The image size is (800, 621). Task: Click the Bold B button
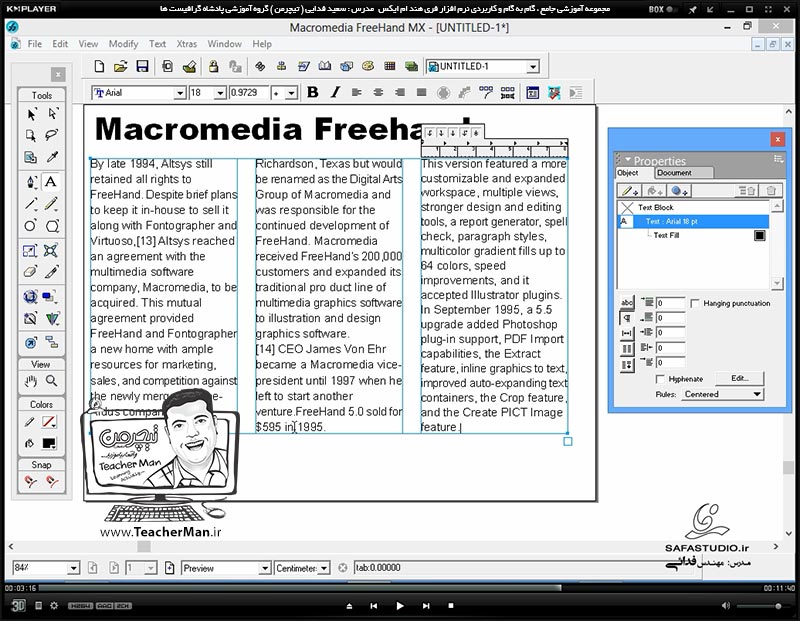[313, 92]
